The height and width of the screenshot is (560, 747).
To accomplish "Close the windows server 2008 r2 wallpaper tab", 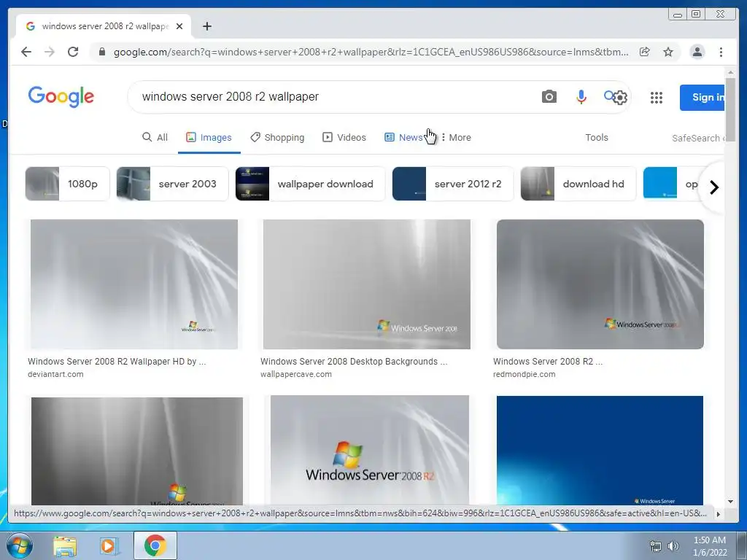I will pyautogui.click(x=179, y=26).
